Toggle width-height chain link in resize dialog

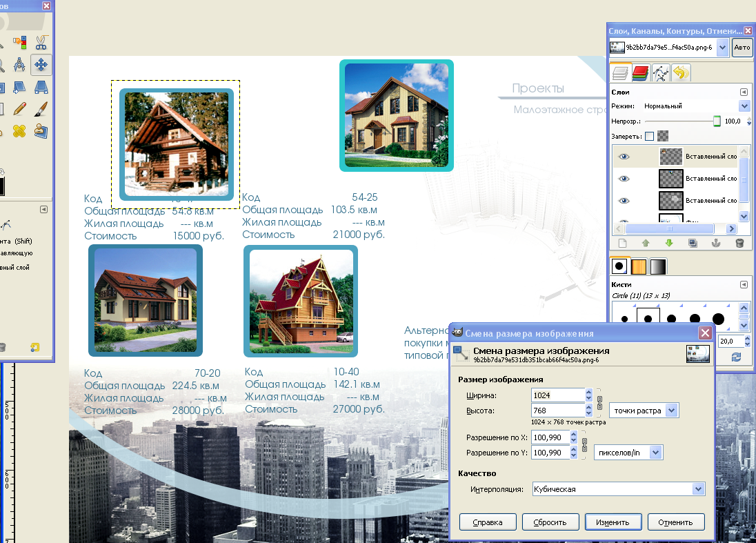600,403
